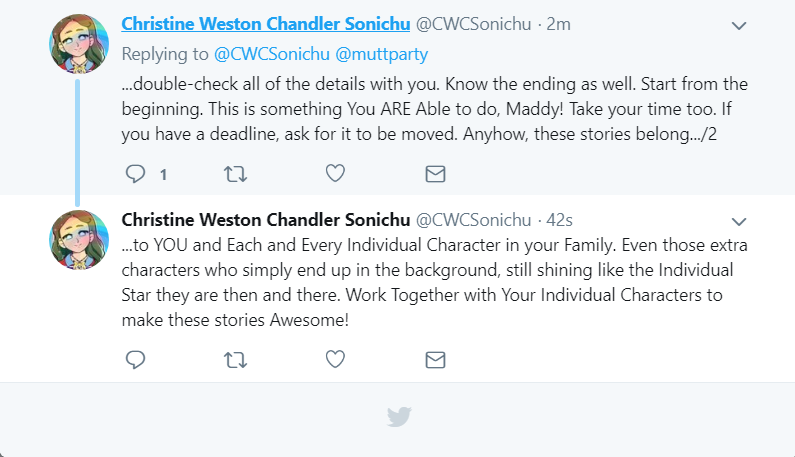This screenshot has height=457, width=795.
Task: Open the underlined Christine Weston Chandler Sonichu name link
Action: [266, 24]
